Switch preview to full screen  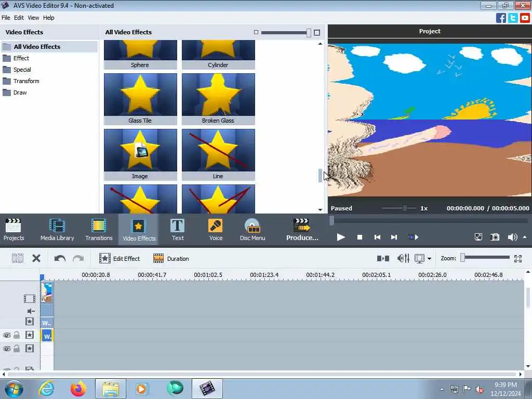[x=478, y=237]
